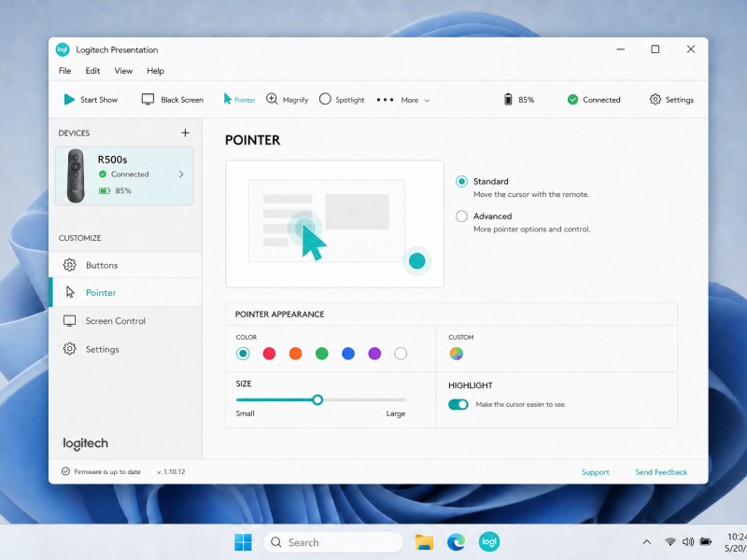Open Settings from the top toolbar
The image size is (747, 560).
pos(671,100)
